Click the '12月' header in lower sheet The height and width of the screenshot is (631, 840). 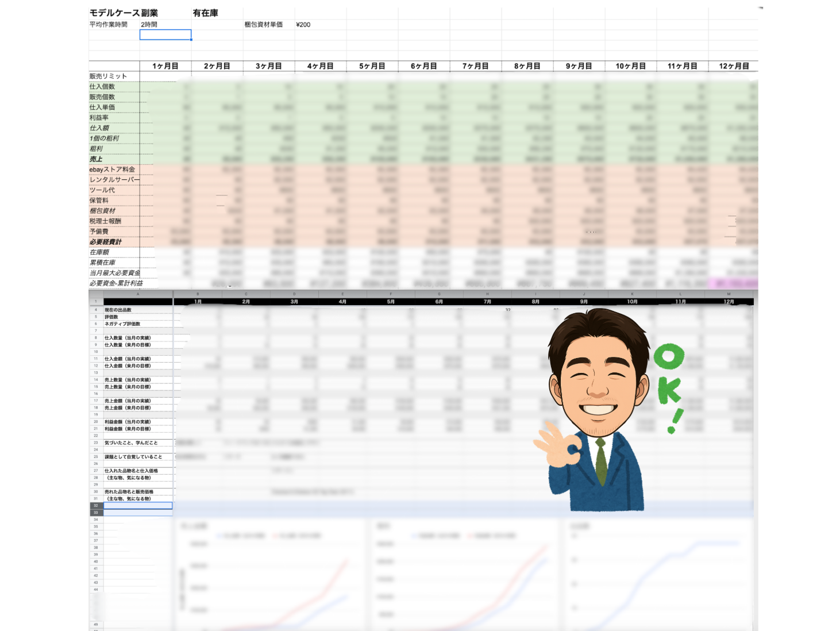click(729, 302)
